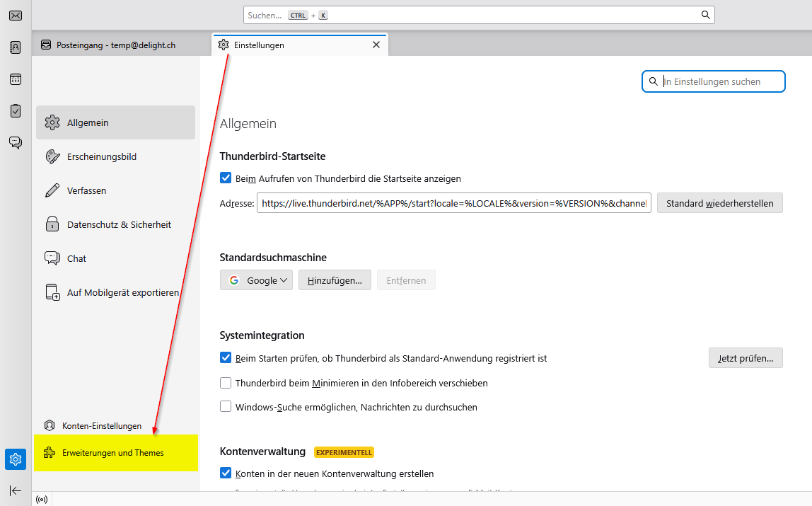Click the blue settings gear icon
The image size is (812, 506).
tap(16, 459)
